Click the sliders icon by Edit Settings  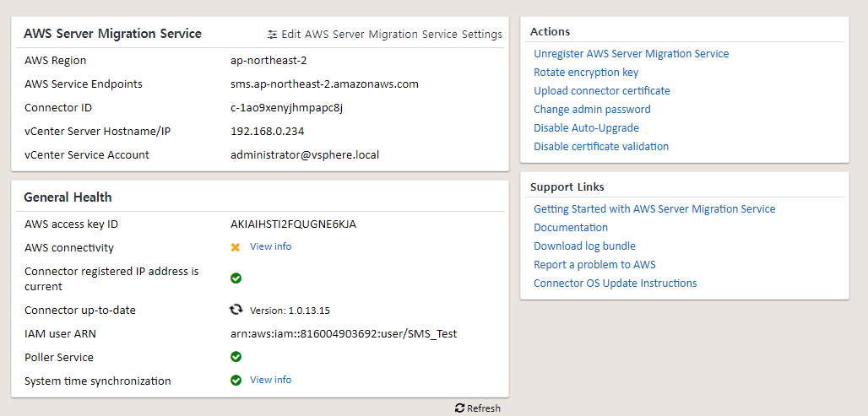click(x=273, y=35)
